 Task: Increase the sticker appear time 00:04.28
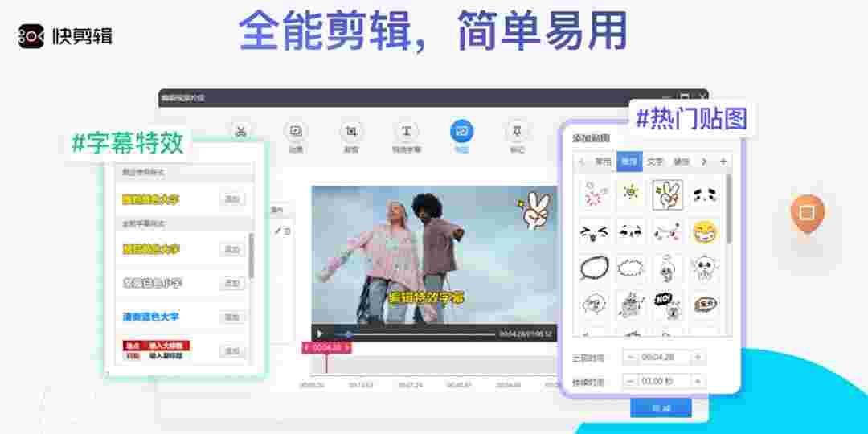[x=698, y=358]
